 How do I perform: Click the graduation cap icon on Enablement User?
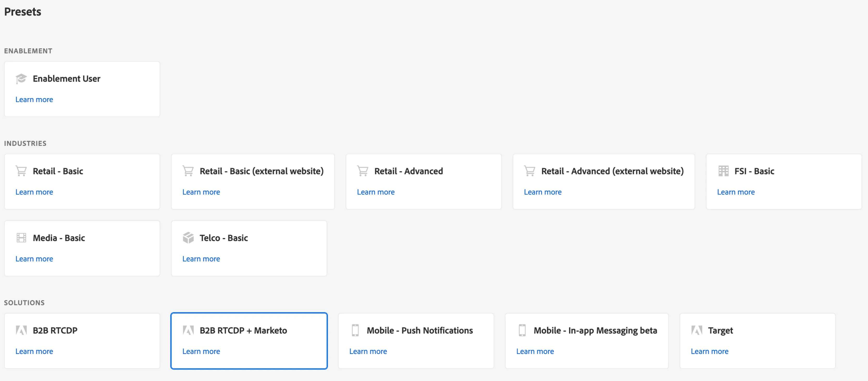tap(21, 78)
